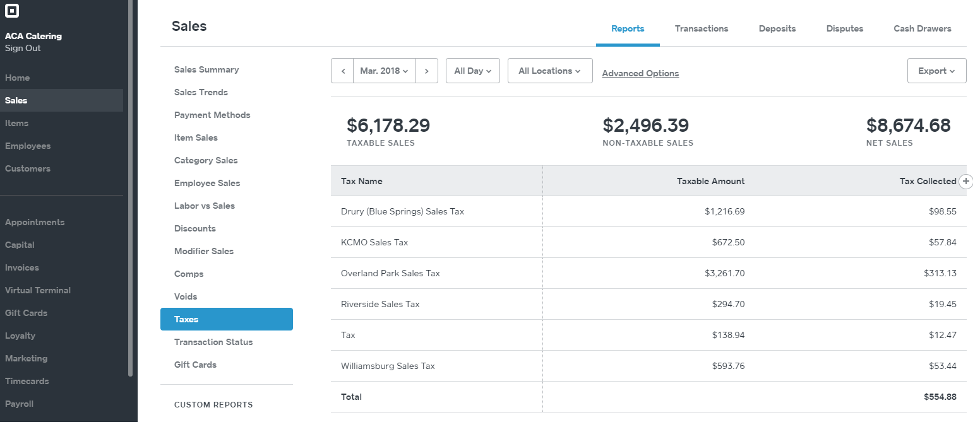The image size is (980, 427).
Task: Open the Employee Sales report
Action: (x=207, y=183)
